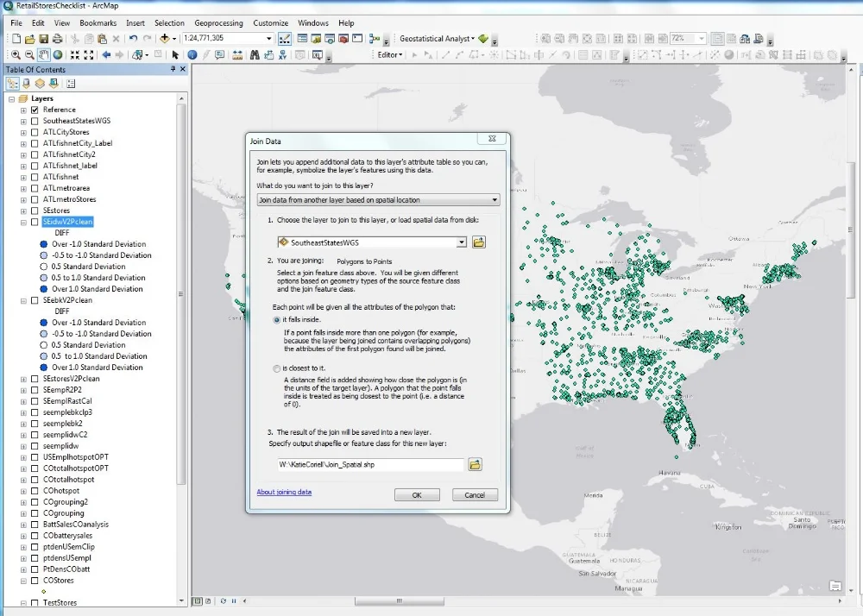Create a new map document icon
Screen dimensions: 863x616
pos(16,39)
